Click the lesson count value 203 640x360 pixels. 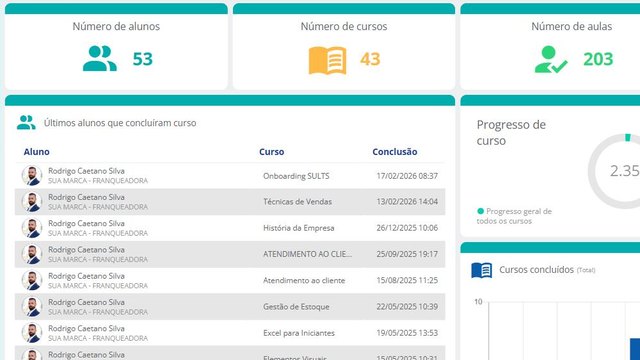pos(598,59)
